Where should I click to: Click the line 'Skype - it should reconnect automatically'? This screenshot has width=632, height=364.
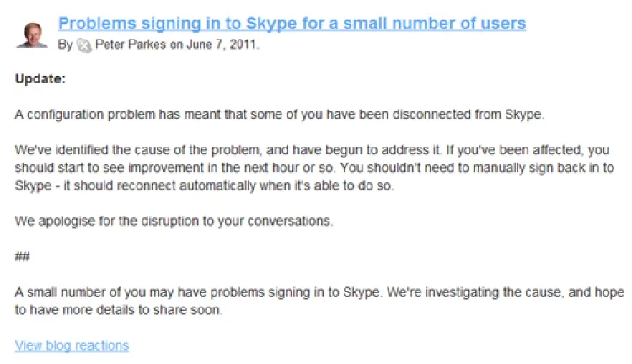(204, 185)
